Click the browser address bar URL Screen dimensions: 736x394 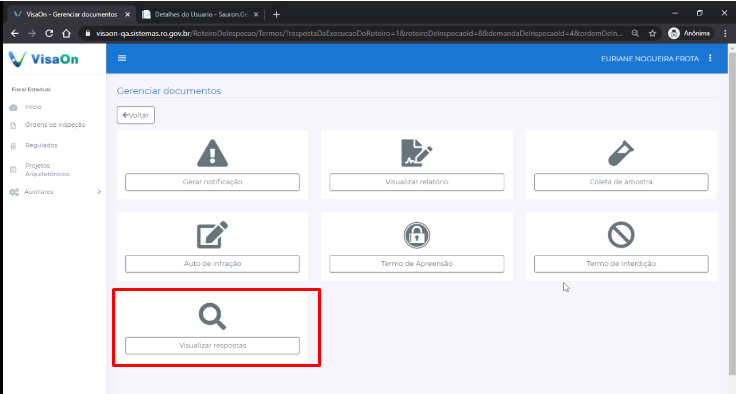pos(359,33)
